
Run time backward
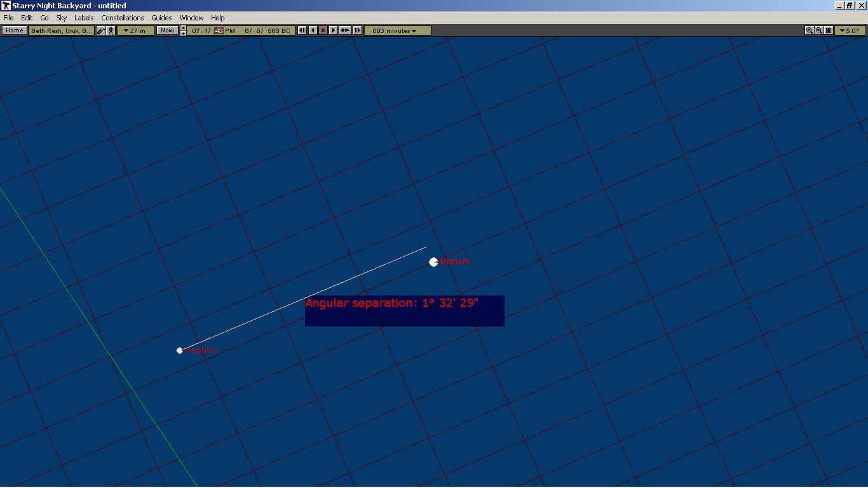[313, 30]
